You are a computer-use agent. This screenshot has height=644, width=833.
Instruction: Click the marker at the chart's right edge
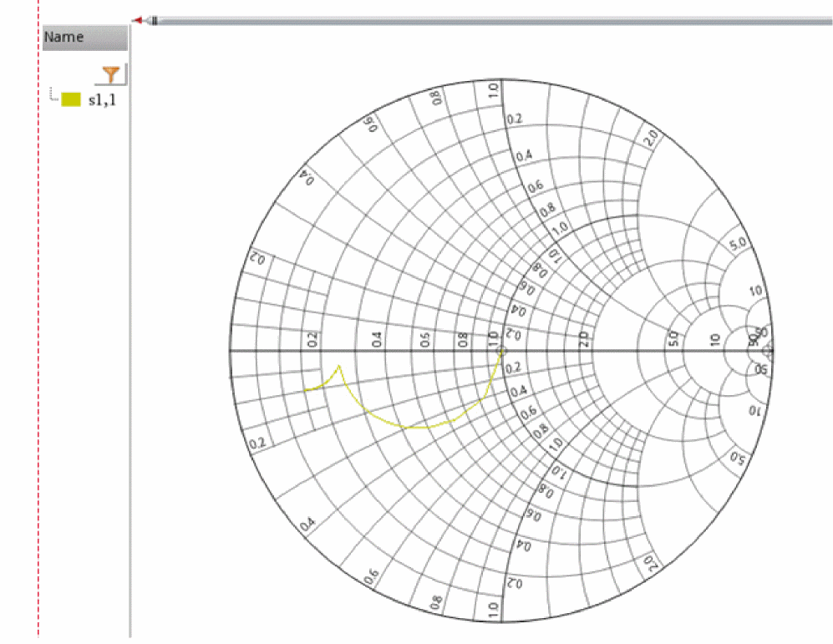768,352
